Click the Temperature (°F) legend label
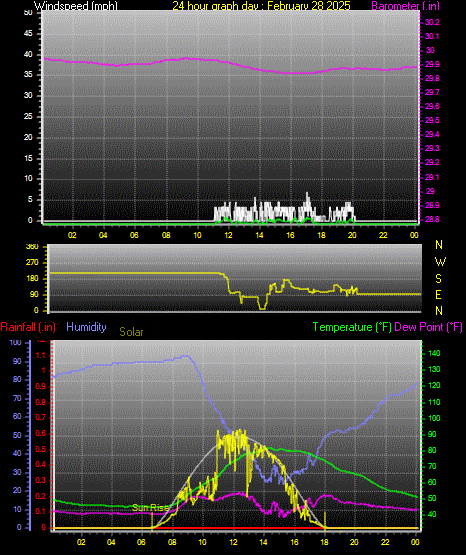 tap(352, 327)
